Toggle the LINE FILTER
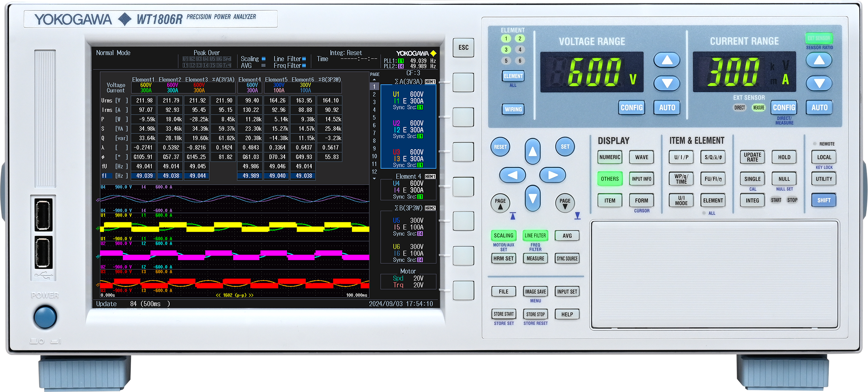868x392 pixels. tap(535, 235)
